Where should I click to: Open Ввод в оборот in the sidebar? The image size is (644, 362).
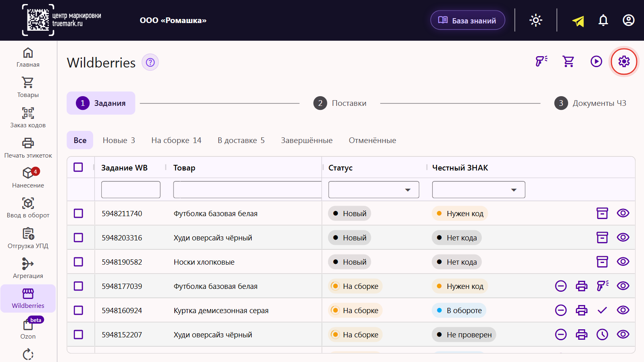point(28,208)
